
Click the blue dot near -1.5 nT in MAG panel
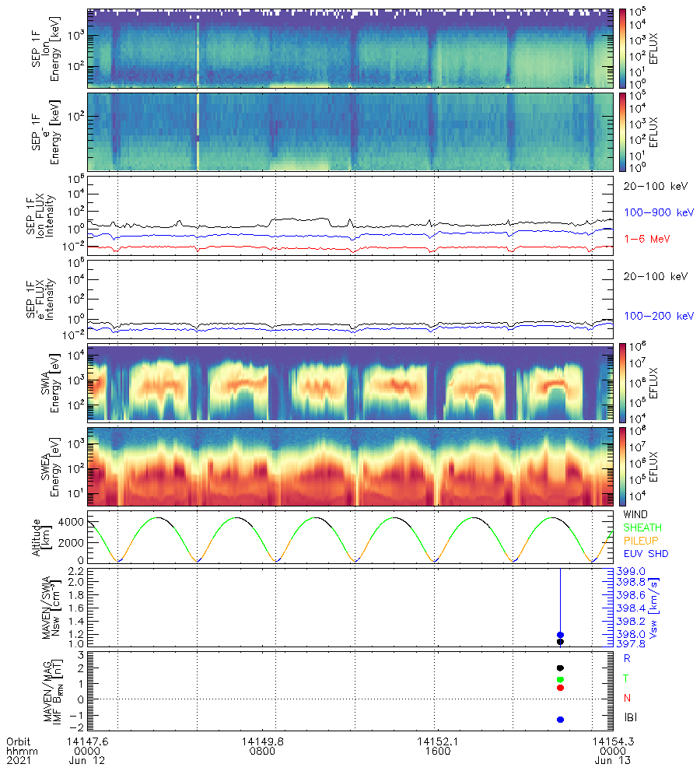coord(560,720)
